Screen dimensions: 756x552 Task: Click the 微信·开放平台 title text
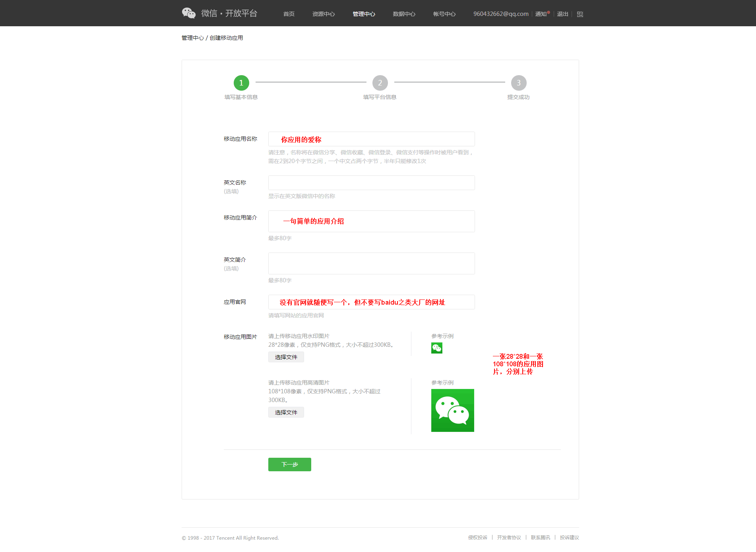tap(229, 13)
